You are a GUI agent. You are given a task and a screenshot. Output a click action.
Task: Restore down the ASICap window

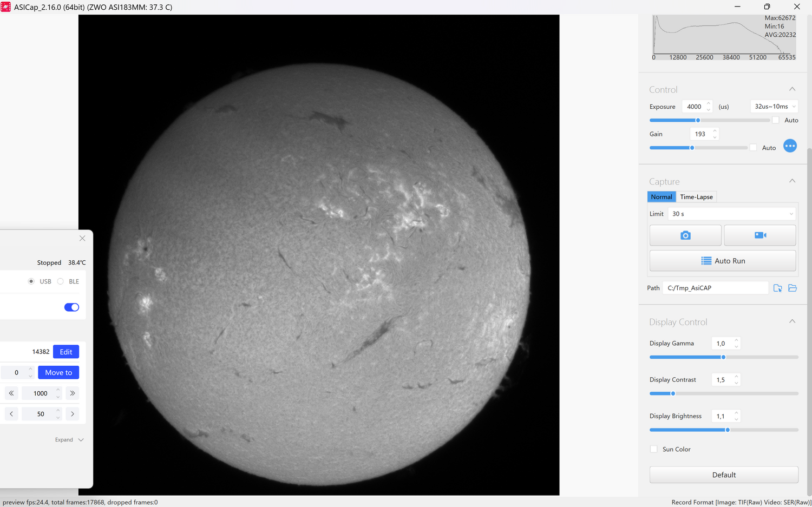click(767, 6)
